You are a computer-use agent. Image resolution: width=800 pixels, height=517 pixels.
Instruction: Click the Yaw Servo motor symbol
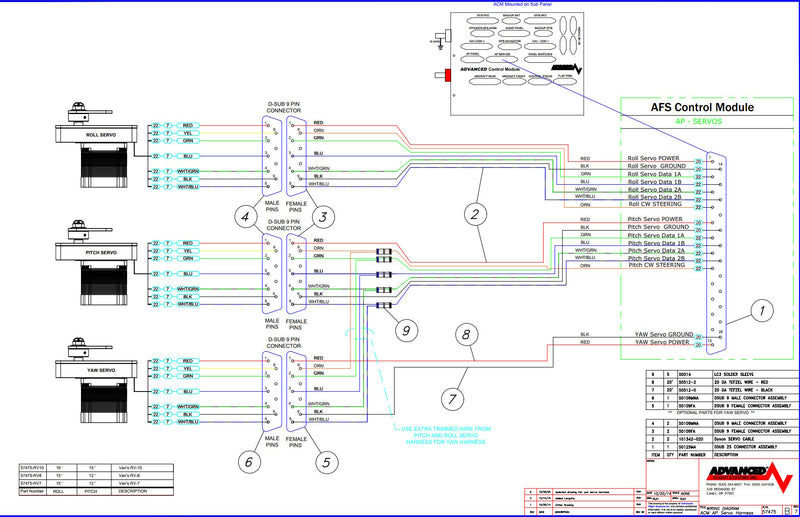(95, 382)
